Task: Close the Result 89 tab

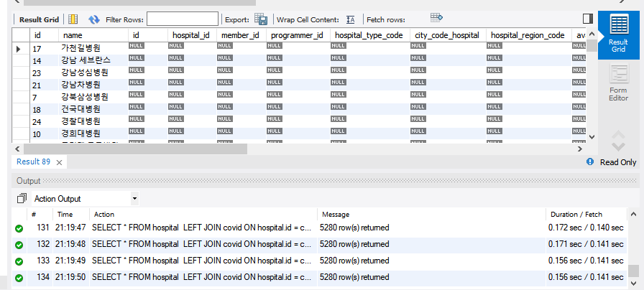Action: [x=59, y=162]
